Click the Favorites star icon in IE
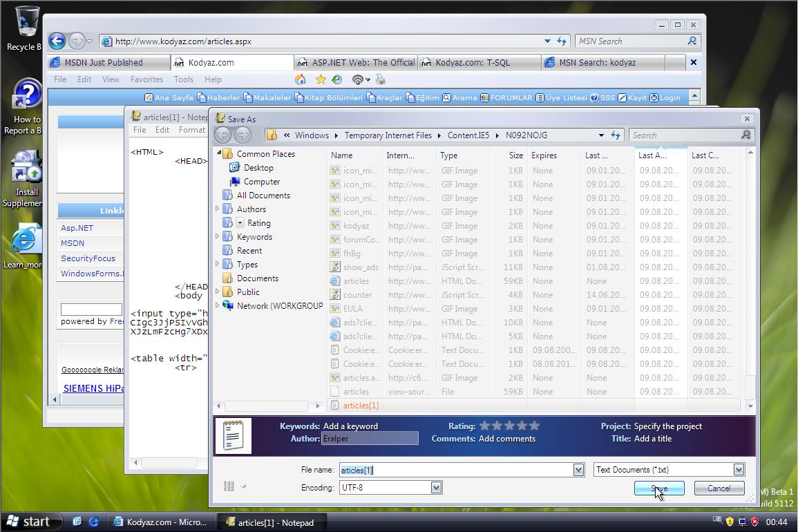This screenshot has width=798, height=532. 321,79
